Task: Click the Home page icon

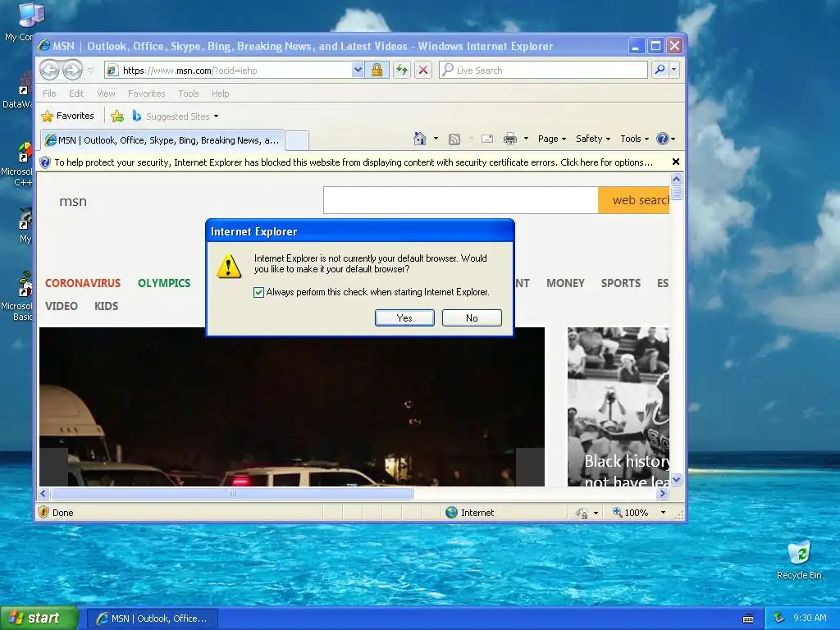Action: coord(419,139)
